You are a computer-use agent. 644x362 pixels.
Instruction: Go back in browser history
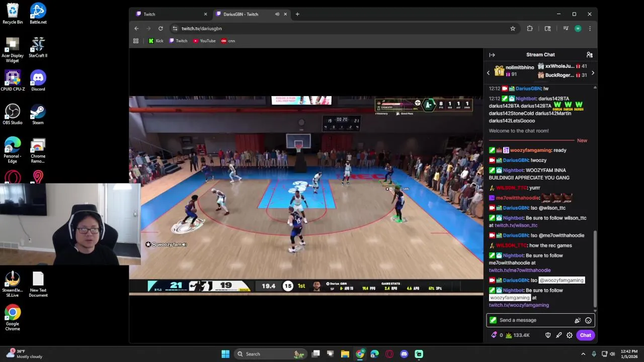tap(136, 29)
